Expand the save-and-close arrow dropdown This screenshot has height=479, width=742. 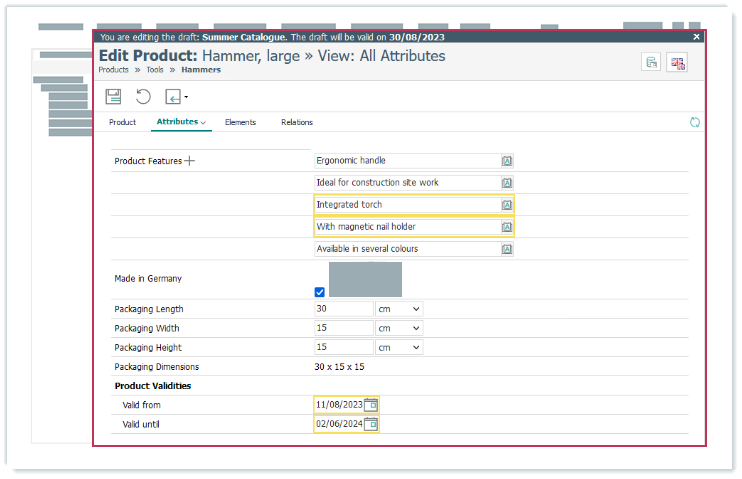[x=186, y=98]
